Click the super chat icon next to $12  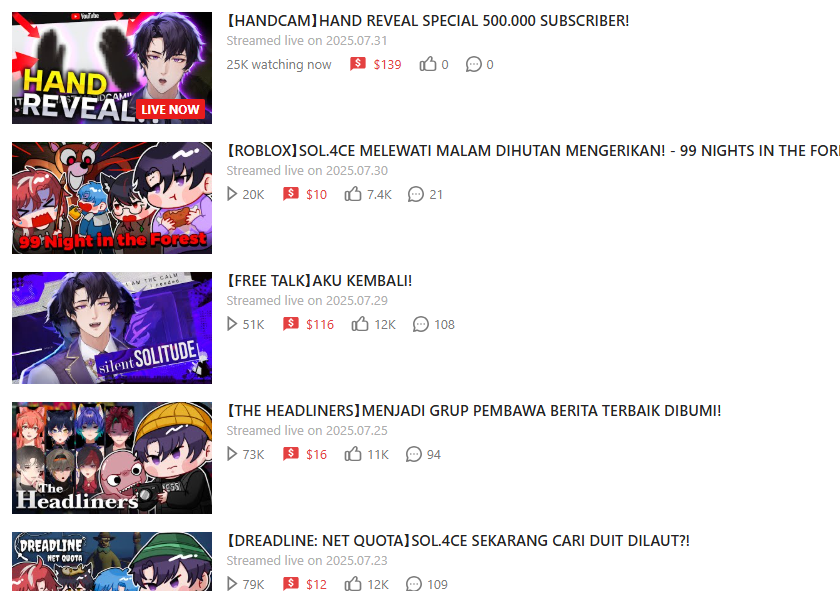coord(290,583)
